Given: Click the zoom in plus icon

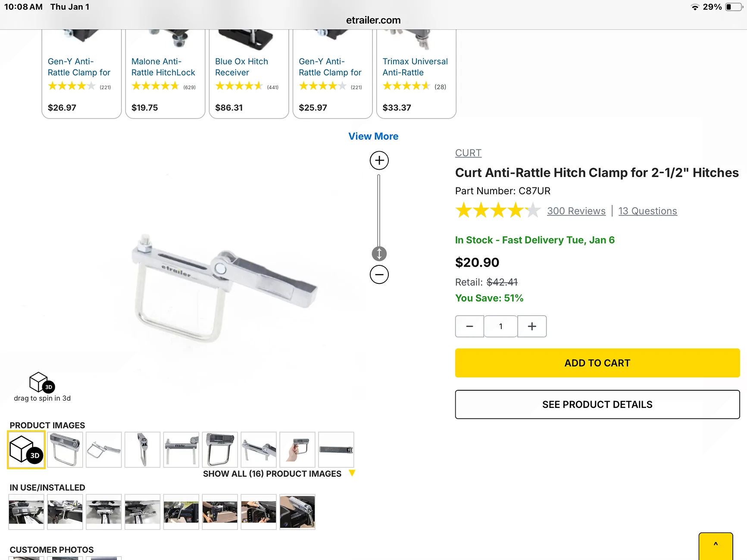Looking at the screenshot, I should point(379,161).
